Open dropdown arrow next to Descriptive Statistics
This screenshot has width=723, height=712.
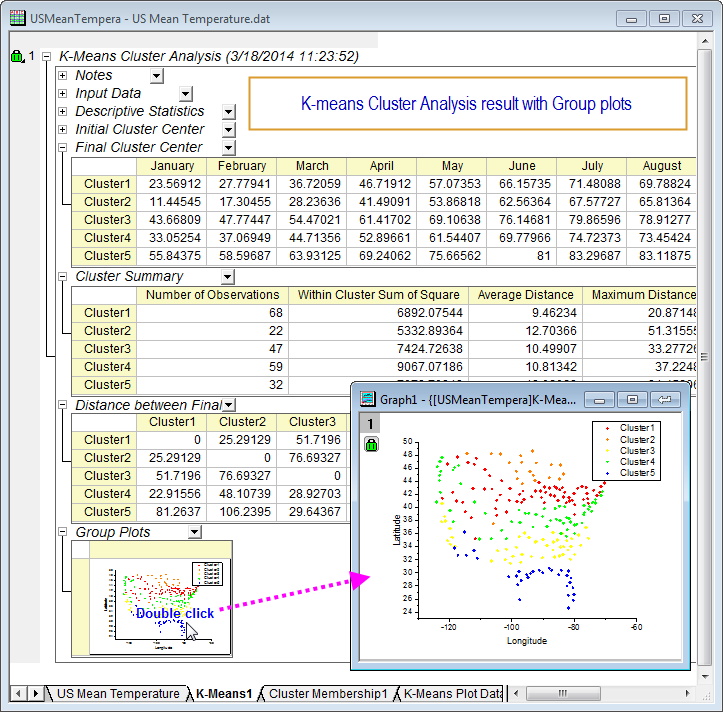point(228,112)
